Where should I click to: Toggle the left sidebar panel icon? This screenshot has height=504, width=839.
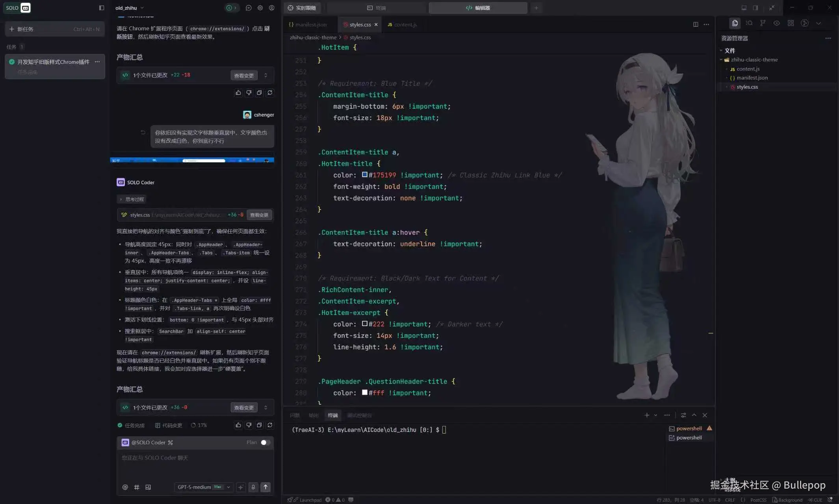coord(101,8)
